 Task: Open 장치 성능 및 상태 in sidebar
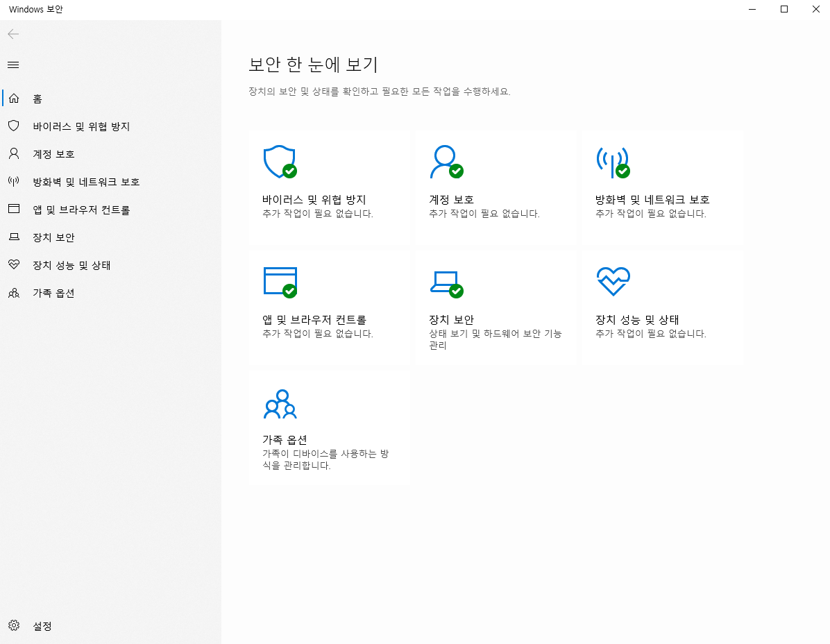click(71, 265)
